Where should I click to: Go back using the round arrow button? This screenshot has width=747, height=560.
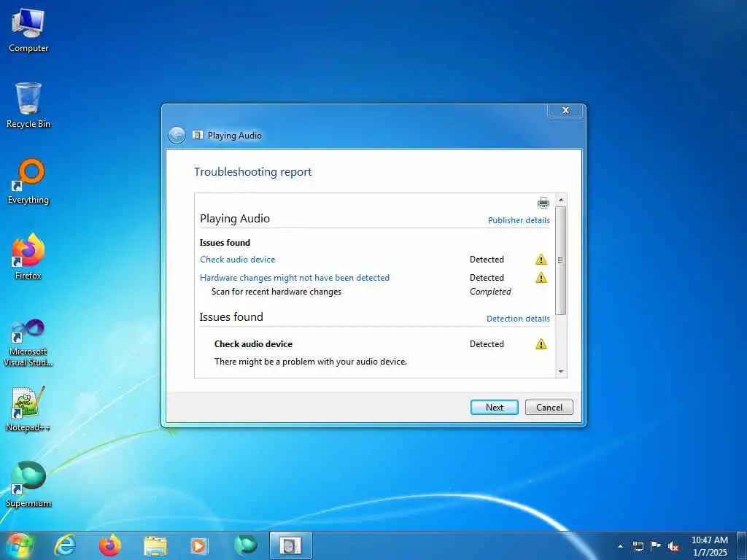click(x=177, y=135)
